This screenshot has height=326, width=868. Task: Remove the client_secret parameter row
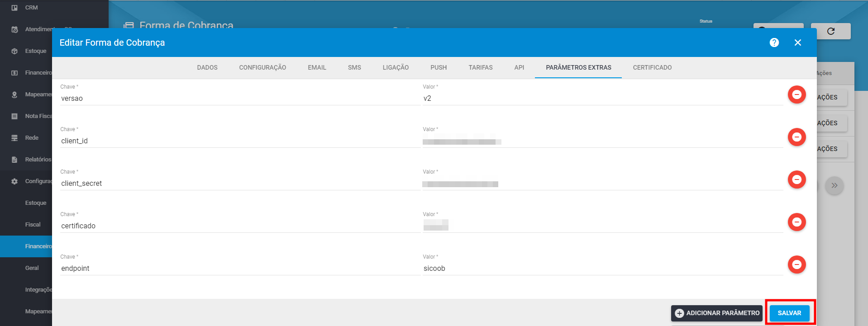pyautogui.click(x=797, y=180)
